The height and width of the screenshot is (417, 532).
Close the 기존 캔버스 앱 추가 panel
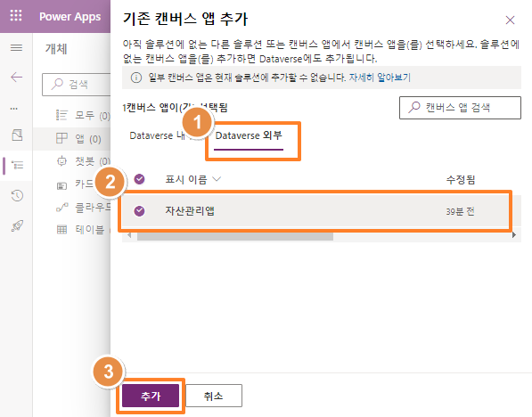[x=510, y=20]
